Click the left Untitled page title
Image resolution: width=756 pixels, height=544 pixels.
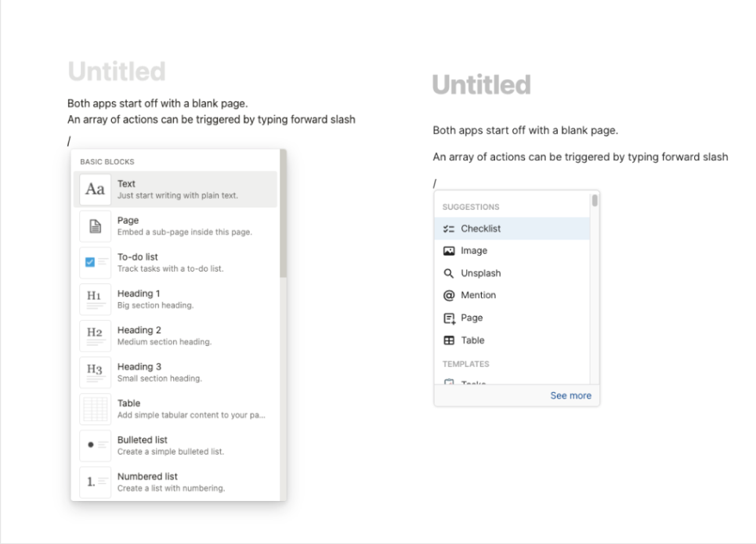pos(116,72)
